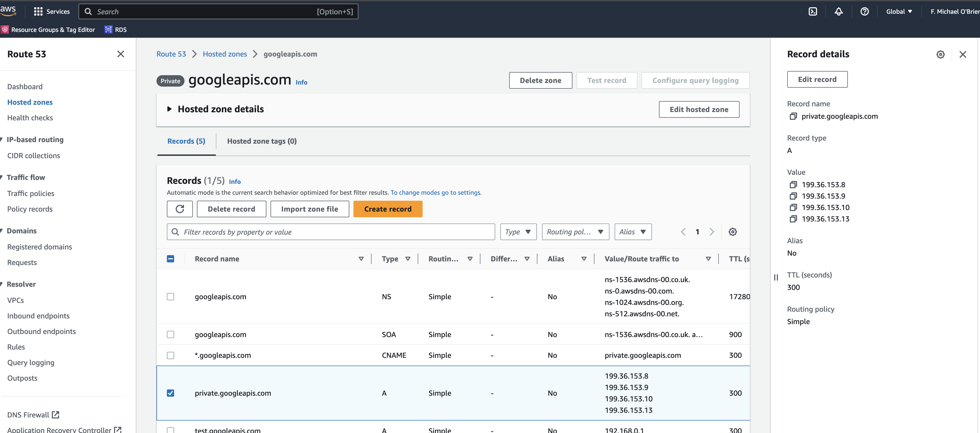Viewport: 980px width, 433px height.
Task: Check the googleapis.com NS record row
Action: tap(171, 296)
